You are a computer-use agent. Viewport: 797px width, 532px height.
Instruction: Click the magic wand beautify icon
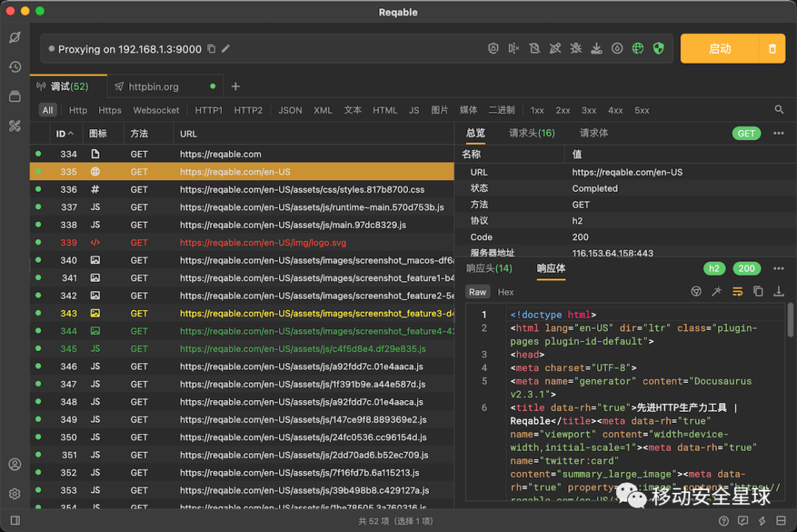point(717,291)
